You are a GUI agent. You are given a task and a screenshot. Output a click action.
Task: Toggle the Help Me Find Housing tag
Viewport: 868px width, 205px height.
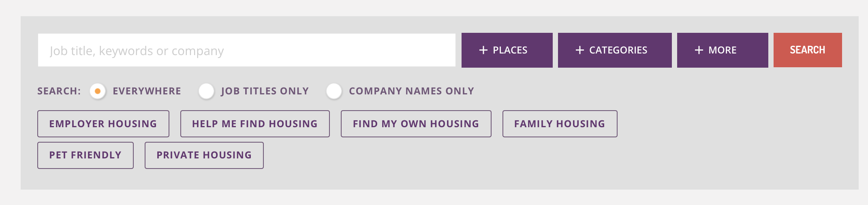[255, 124]
